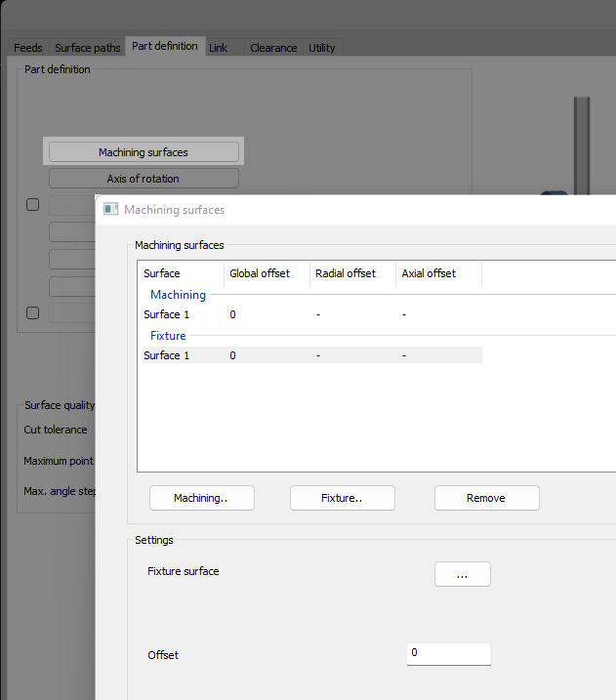Click the Axial offset column header
616x700 pixels.
[x=429, y=273]
